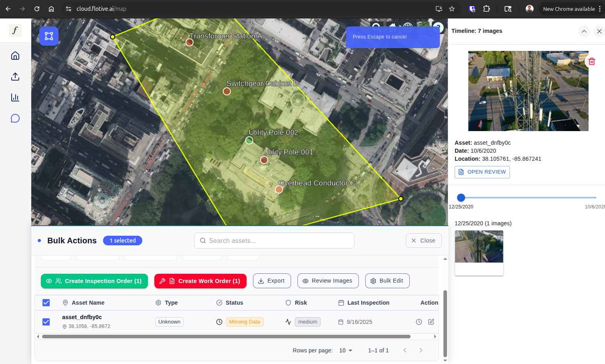Screen dimensions: 605x364
Task: Click the Search assets input field
Action: pos(274,241)
